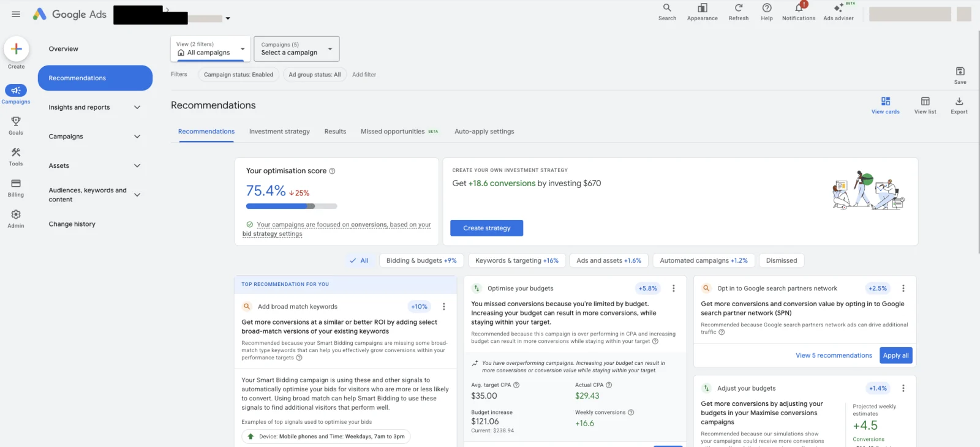Select the Recommendations tab
This screenshot has width=980, height=447.
coord(206,132)
